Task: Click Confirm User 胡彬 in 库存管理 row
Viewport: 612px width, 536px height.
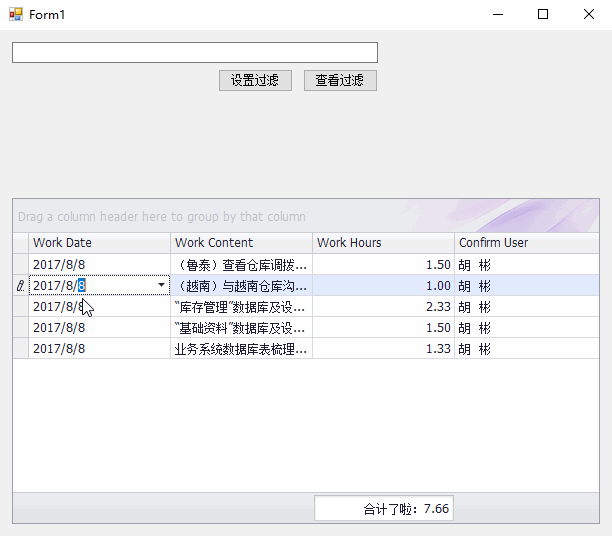Action: click(x=527, y=306)
